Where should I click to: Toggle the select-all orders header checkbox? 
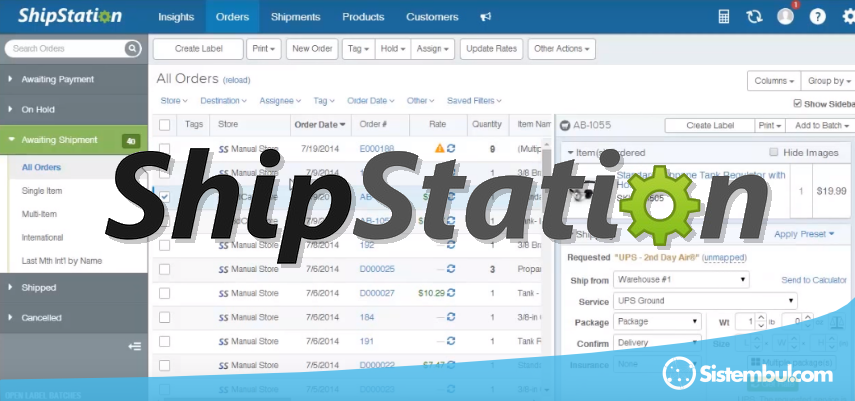click(164, 125)
